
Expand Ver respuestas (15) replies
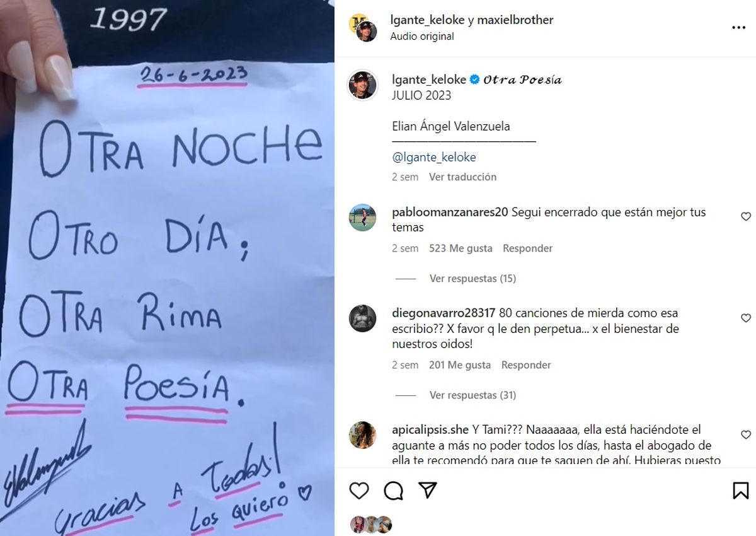point(472,278)
